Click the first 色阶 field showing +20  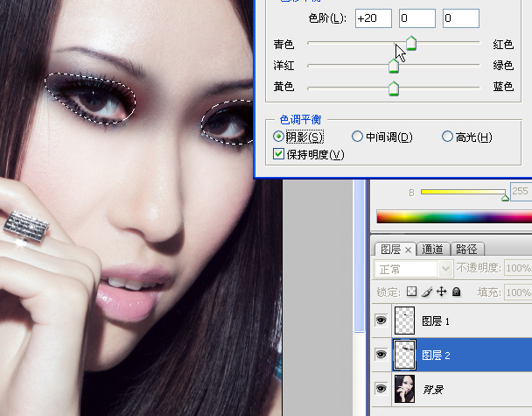373,18
